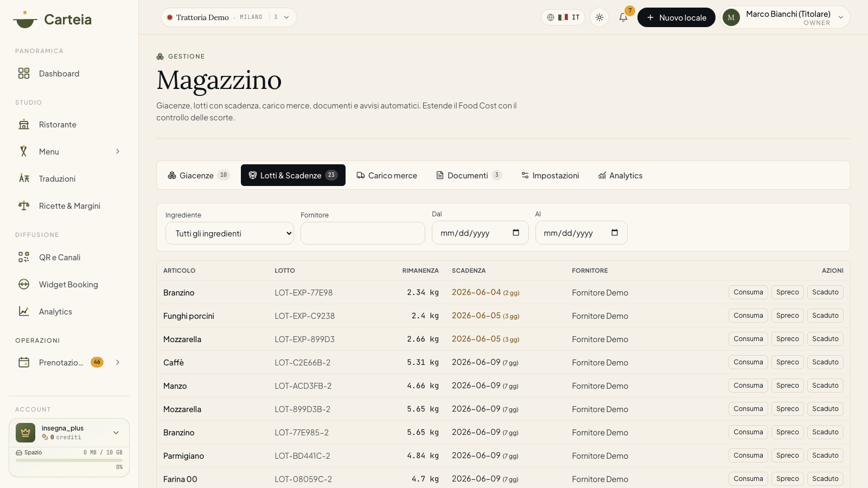Click the Carteia logo icon
Viewport: 868px width, 488px height.
(25, 20)
